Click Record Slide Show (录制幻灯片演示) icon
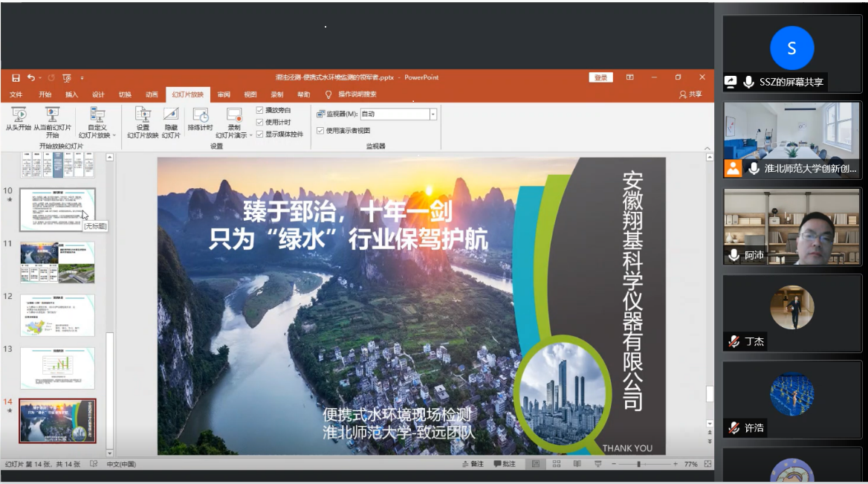This screenshot has height=484, width=868. (x=234, y=116)
